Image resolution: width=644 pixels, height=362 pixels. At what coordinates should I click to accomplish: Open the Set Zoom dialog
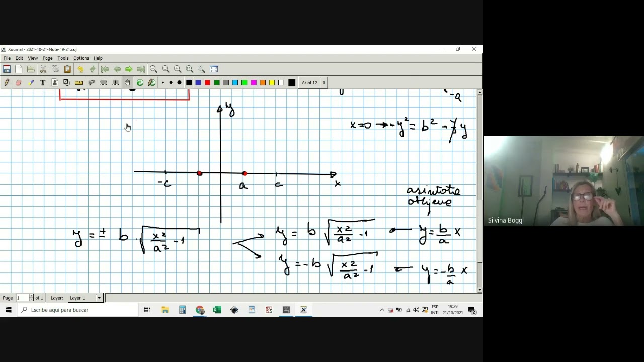click(202, 69)
